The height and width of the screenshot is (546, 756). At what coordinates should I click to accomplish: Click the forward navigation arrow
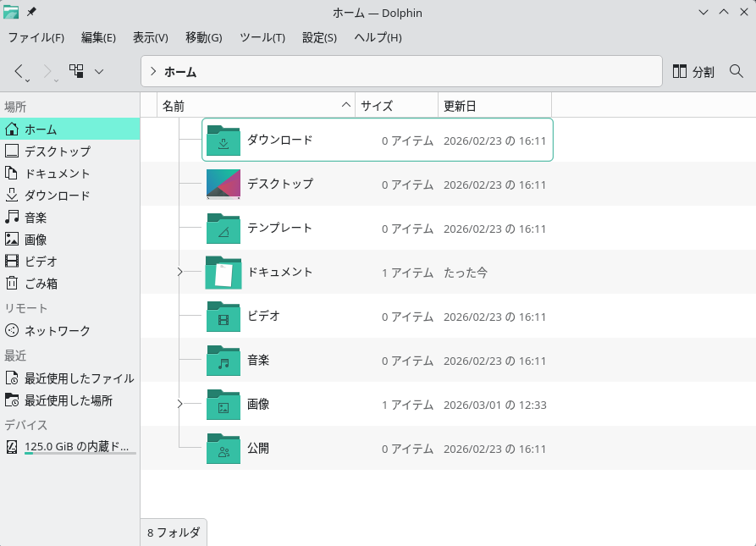click(48, 72)
